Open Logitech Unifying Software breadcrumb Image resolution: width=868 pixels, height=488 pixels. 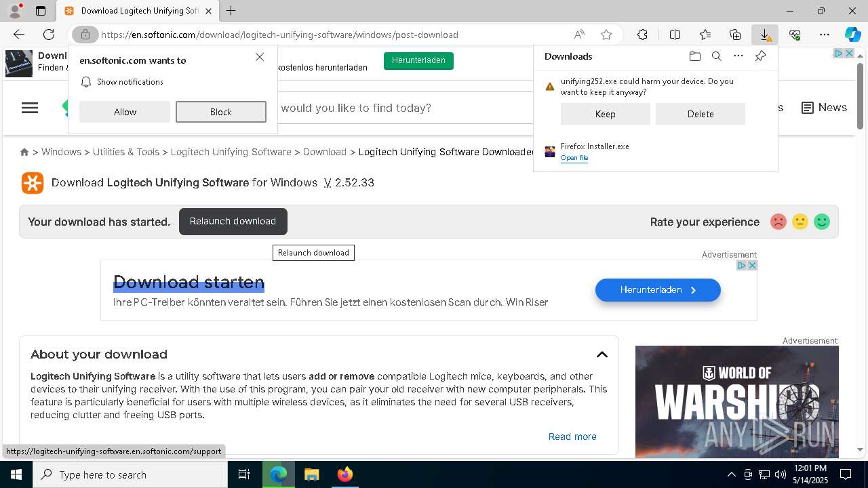pos(231,152)
